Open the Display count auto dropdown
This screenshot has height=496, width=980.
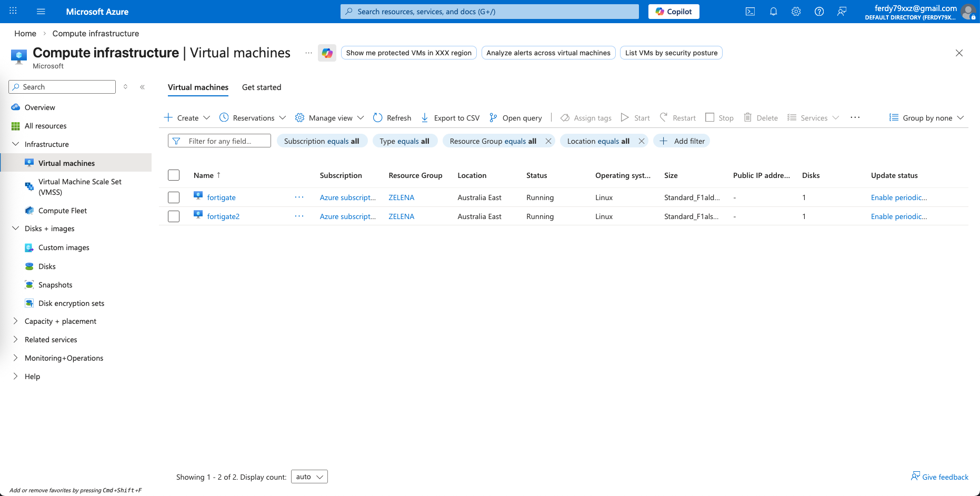[309, 477]
